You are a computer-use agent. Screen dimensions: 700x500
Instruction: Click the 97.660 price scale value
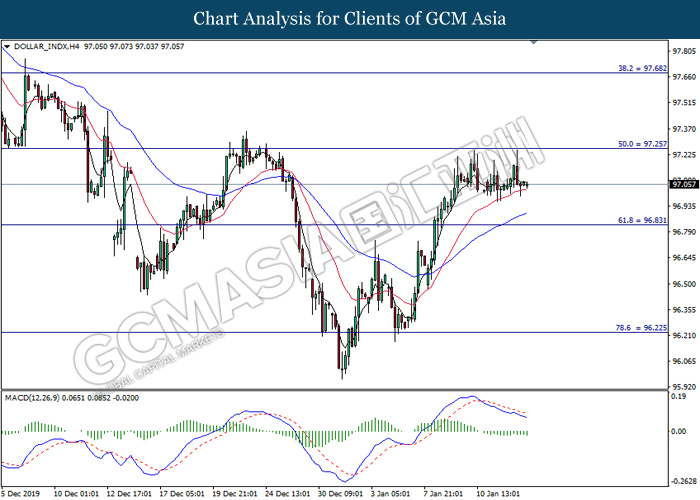pos(684,77)
